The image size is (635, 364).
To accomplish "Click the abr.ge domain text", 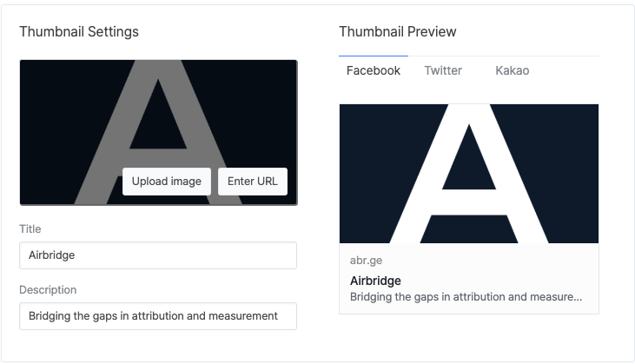I will (367, 261).
